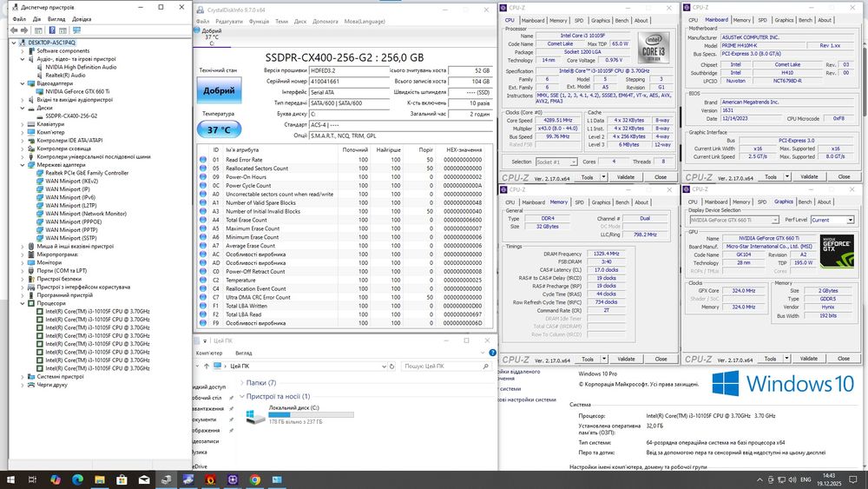Click the Local Disk C usage bar
Image resolution: width=868 pixels, height=489 pixels.
tap(311, 414)
